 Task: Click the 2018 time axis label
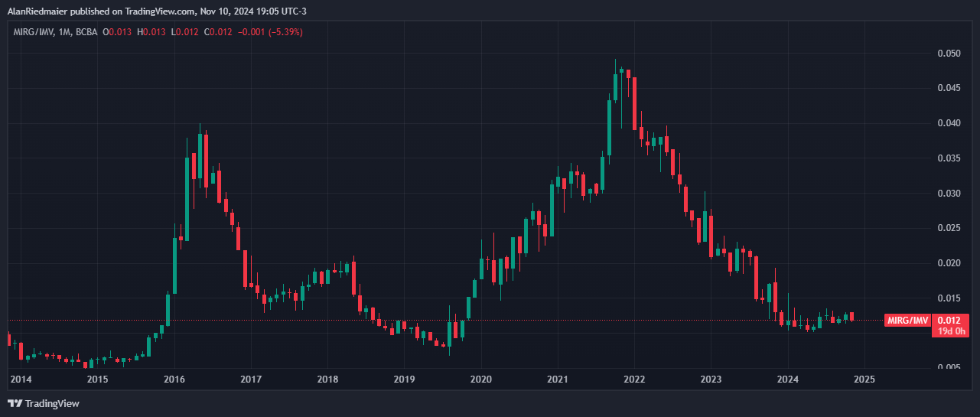click(327, 379)
